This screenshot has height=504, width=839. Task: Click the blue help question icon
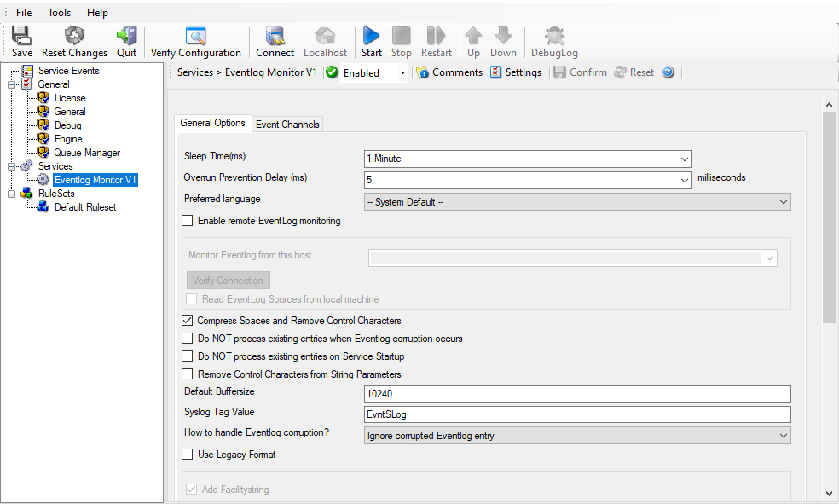click(668, 72)
